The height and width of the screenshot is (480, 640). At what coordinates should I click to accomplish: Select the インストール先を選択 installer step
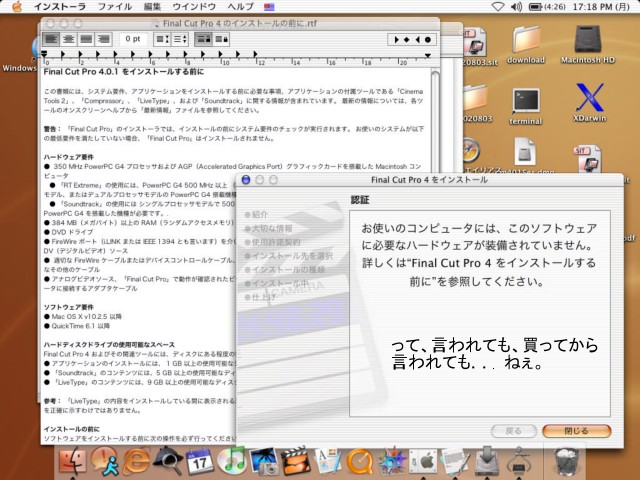click(x=289, y=256)
